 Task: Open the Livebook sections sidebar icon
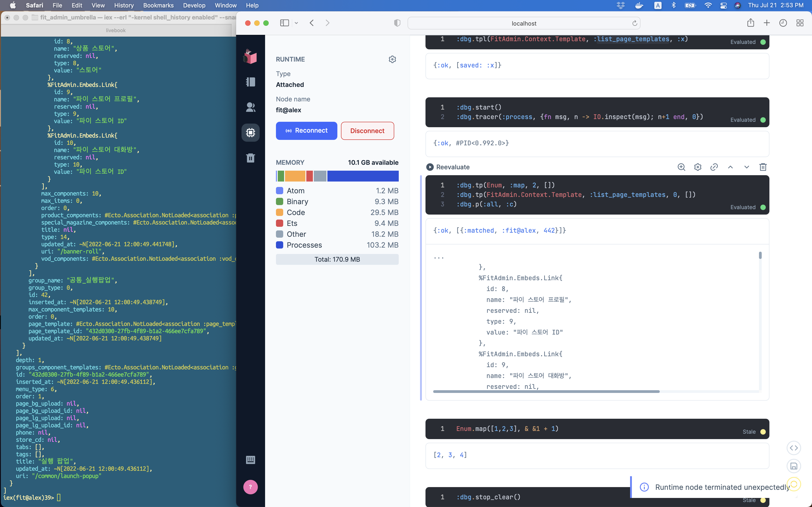click(250, 82)
